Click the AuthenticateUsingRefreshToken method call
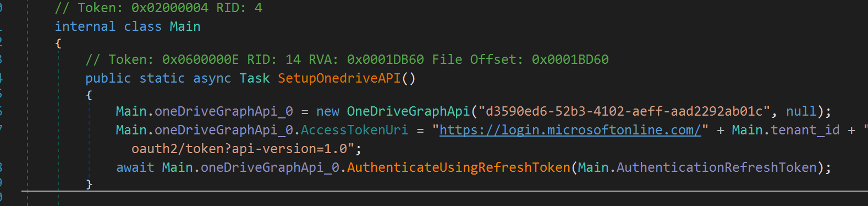The width and height of the screenshot is (868, 206). click(x=459, y=167)
